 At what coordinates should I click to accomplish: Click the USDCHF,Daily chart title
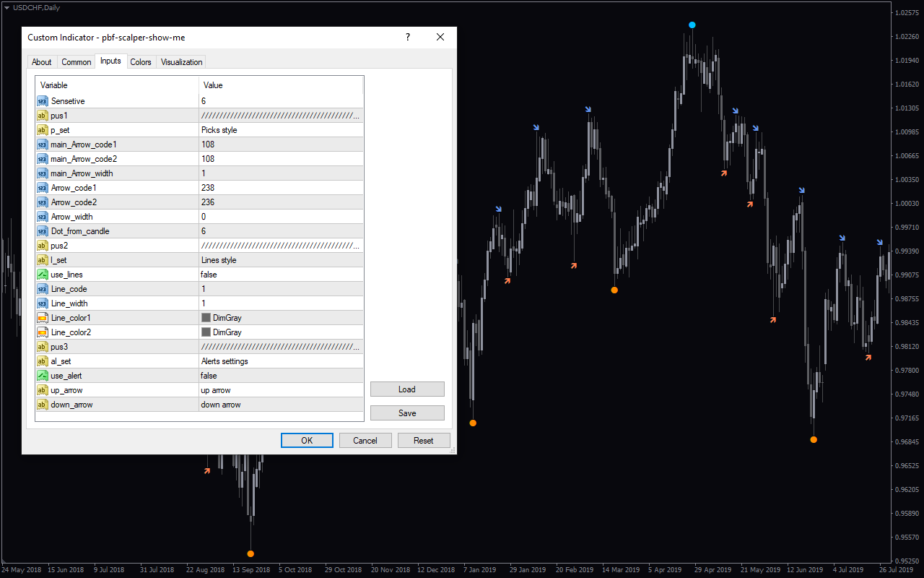click(x=36, y=7)
